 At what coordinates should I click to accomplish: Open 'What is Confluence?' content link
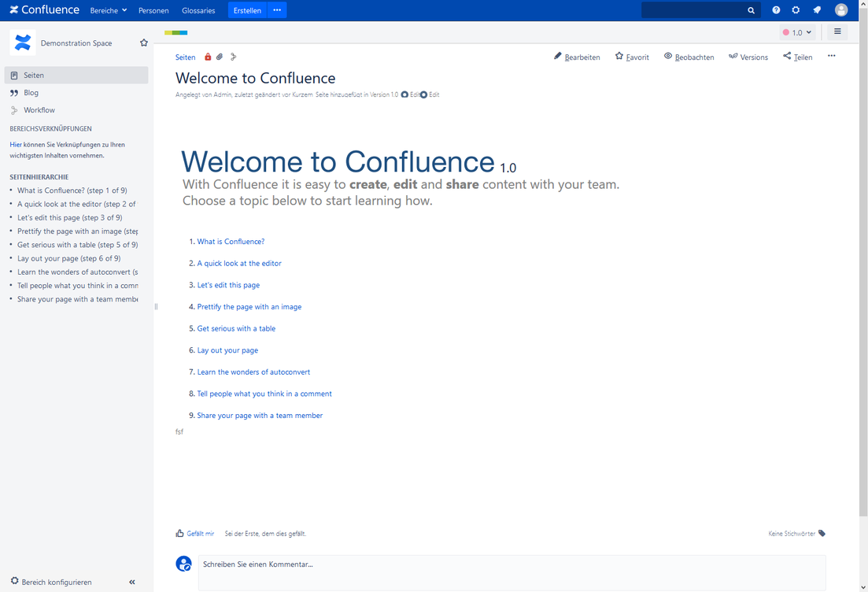(231, 242)
